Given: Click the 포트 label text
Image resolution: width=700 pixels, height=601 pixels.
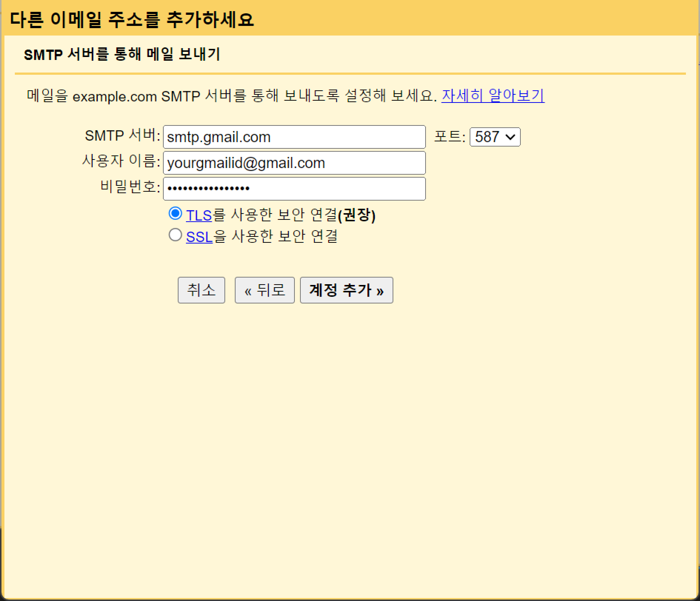Looking at the screenshot, I should pyautogui.click(x=449, y=137).
